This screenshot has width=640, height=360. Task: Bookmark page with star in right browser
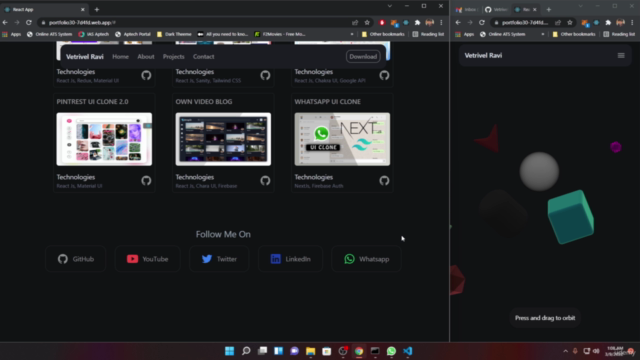570,22
